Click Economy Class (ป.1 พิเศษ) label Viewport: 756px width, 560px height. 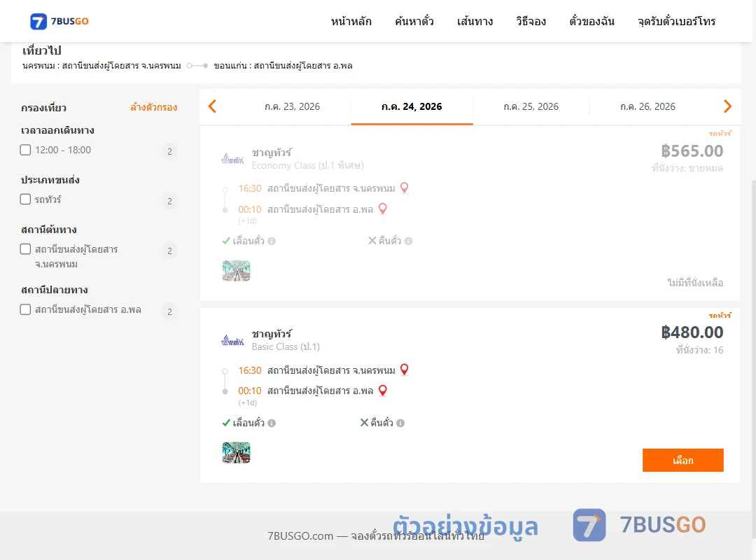(x=307, y=165)
